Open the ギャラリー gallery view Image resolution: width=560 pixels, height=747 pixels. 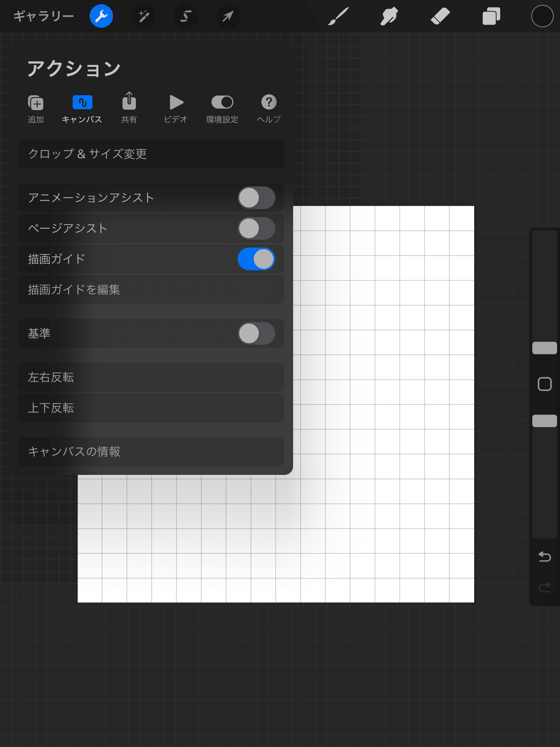point(43,16)
